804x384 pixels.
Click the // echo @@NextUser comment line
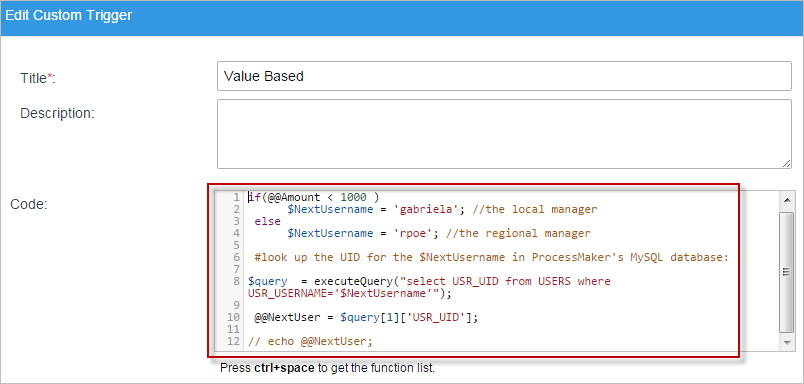click(x=310, y=341)
